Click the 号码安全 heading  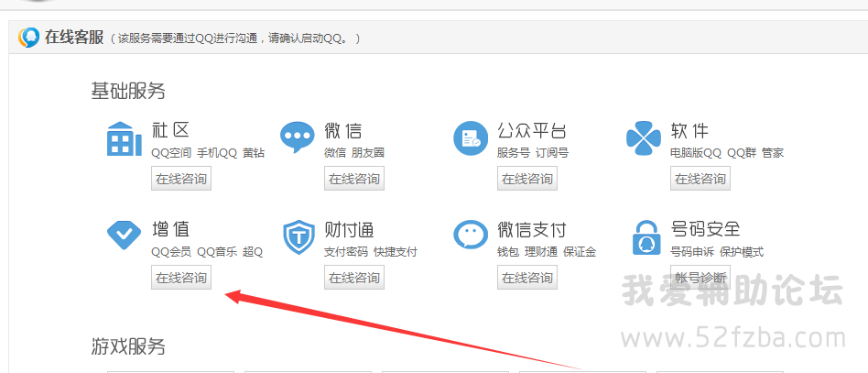pos(705,229)
